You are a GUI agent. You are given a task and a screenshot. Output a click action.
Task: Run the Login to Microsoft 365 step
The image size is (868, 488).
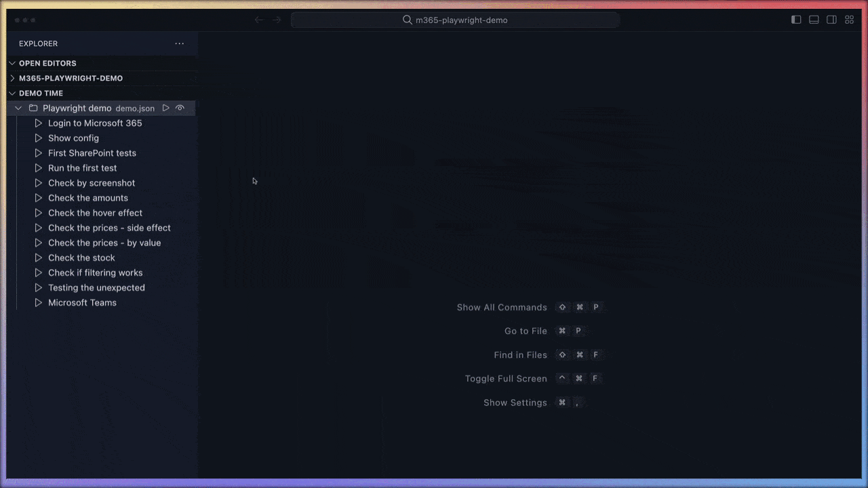click(x=39, y=123)
